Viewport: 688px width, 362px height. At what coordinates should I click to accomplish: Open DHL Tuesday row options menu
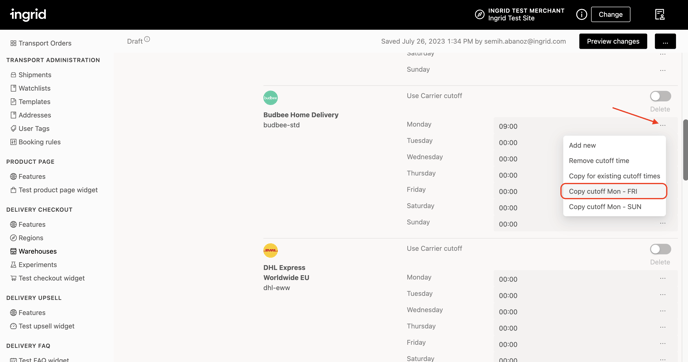[x=663, y=294]
